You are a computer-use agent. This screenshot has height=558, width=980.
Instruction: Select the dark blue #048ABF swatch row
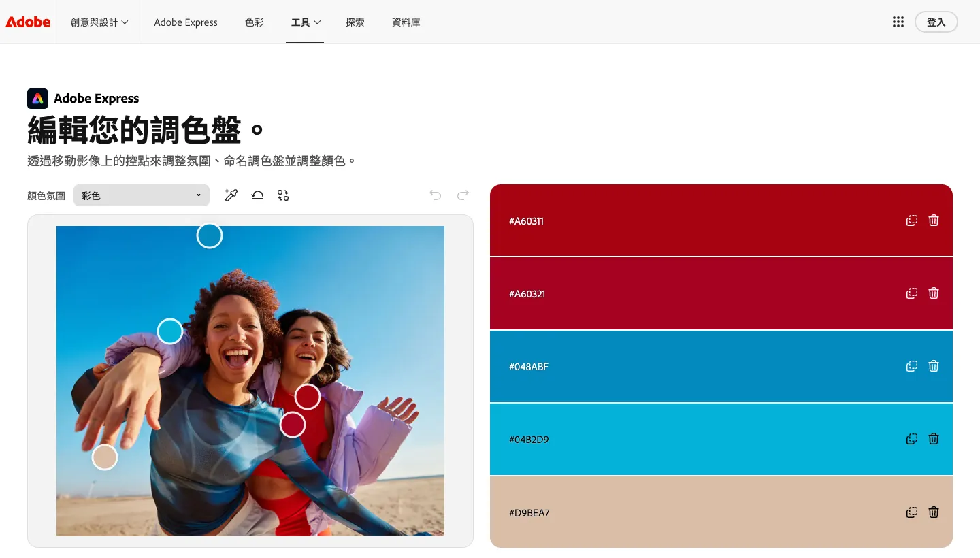tap(721, 366)
